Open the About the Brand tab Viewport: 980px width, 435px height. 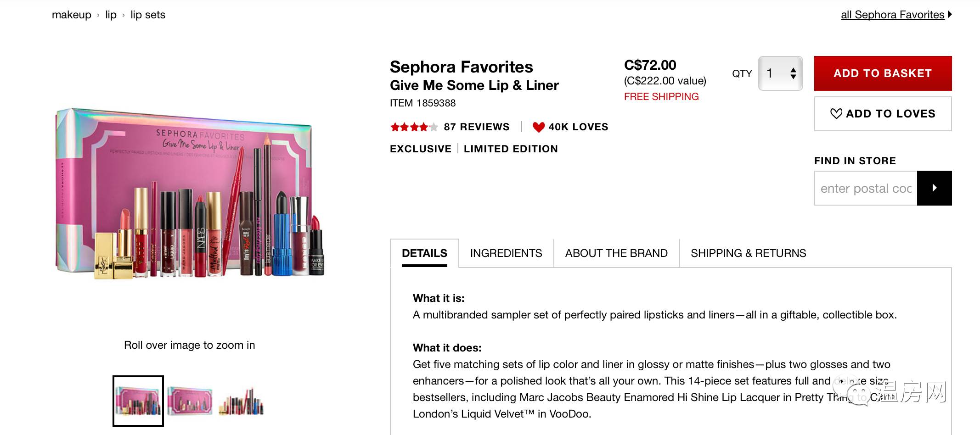616,253
